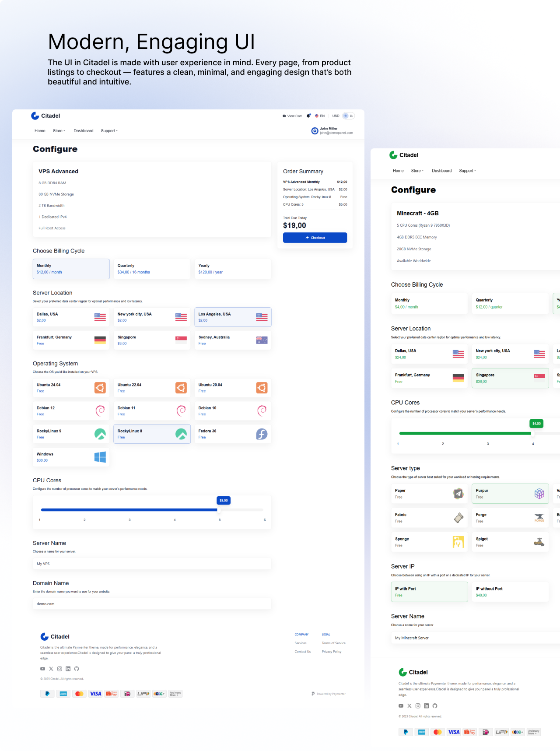Switch to dark mode with moon toggle
The height and width of the screenshot is (751, 560).
(x=351, y=116)
